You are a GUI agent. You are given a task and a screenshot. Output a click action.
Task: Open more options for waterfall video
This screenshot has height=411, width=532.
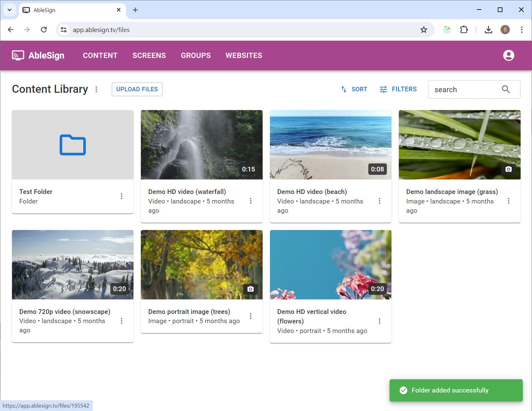point(251,201)
